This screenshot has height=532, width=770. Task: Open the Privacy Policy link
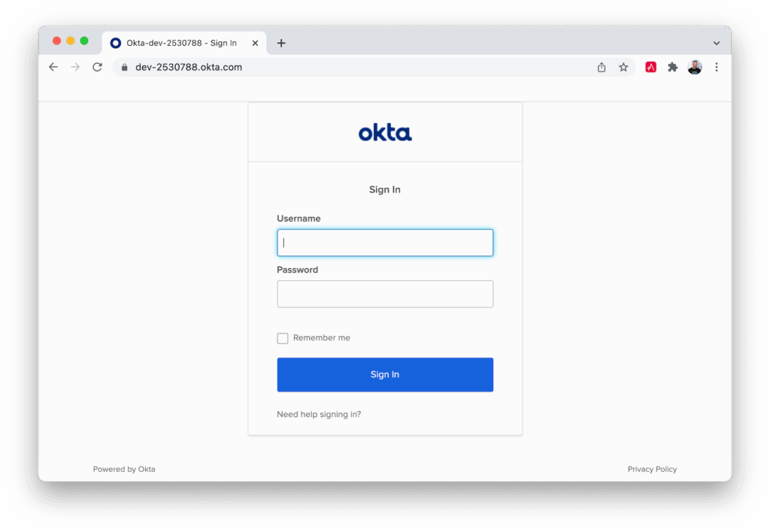(652, 469)
